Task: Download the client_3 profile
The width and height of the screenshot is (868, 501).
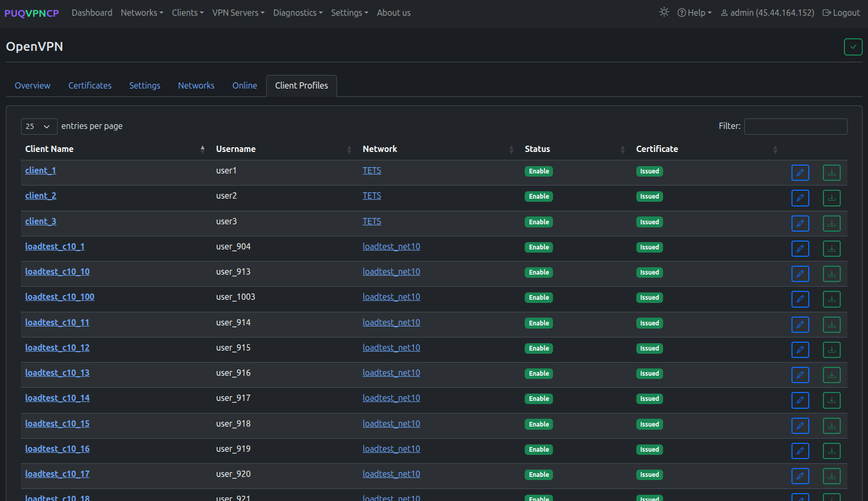Action: tap(832, 223)
